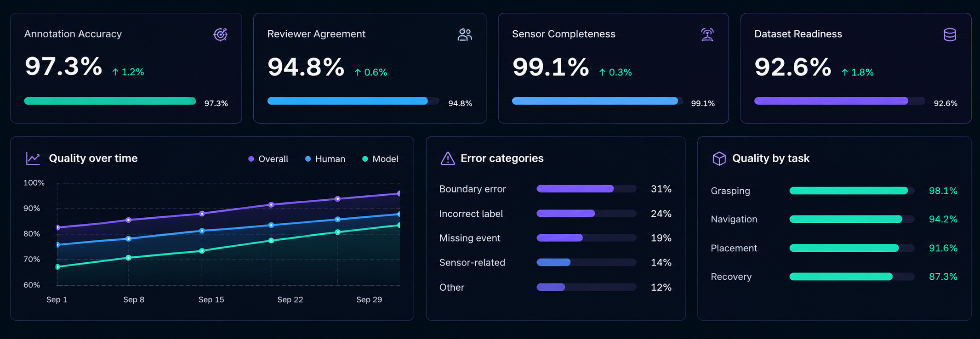Toggle the Model series in chart legend
Screen dimensions: 980x339
tap(380, 159)
